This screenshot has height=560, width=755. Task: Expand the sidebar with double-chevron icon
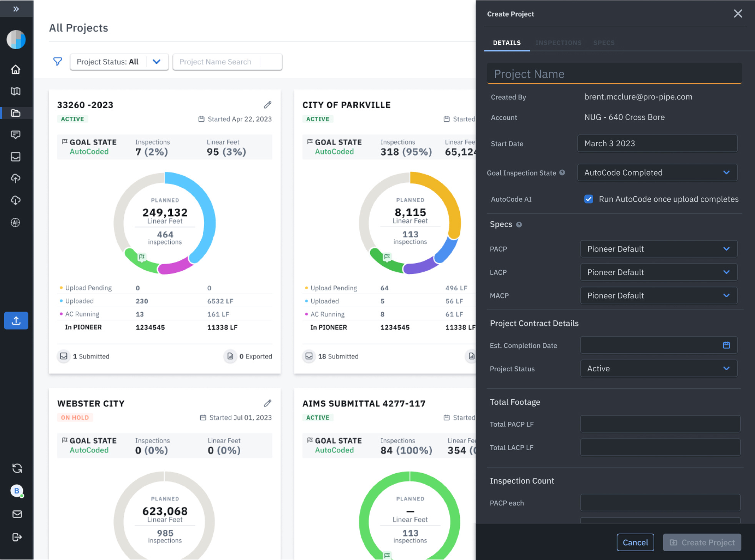(x=16, y=8)
